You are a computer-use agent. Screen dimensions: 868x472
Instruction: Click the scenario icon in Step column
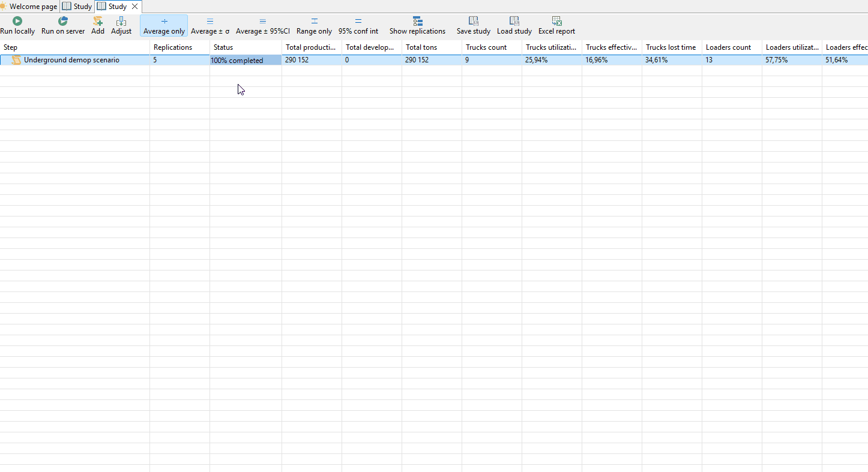point(17,60)
